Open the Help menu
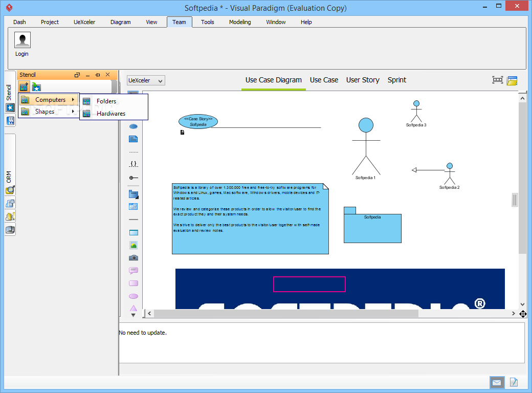532x393 pixels. point(306,22)
